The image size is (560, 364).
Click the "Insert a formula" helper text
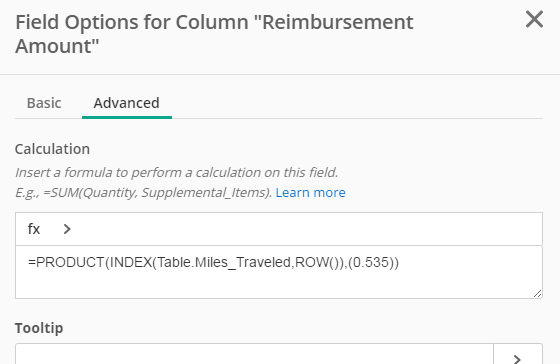[x=176, y=173]
